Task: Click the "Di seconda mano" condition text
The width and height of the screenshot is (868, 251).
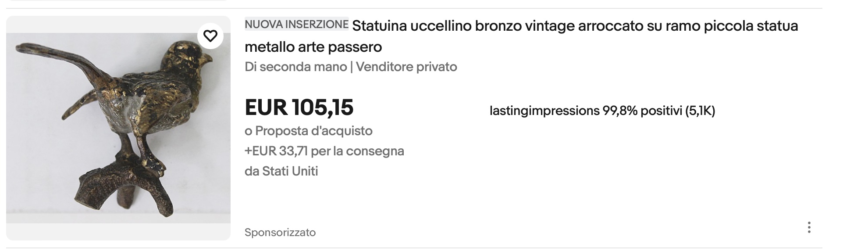Action: 295,67
